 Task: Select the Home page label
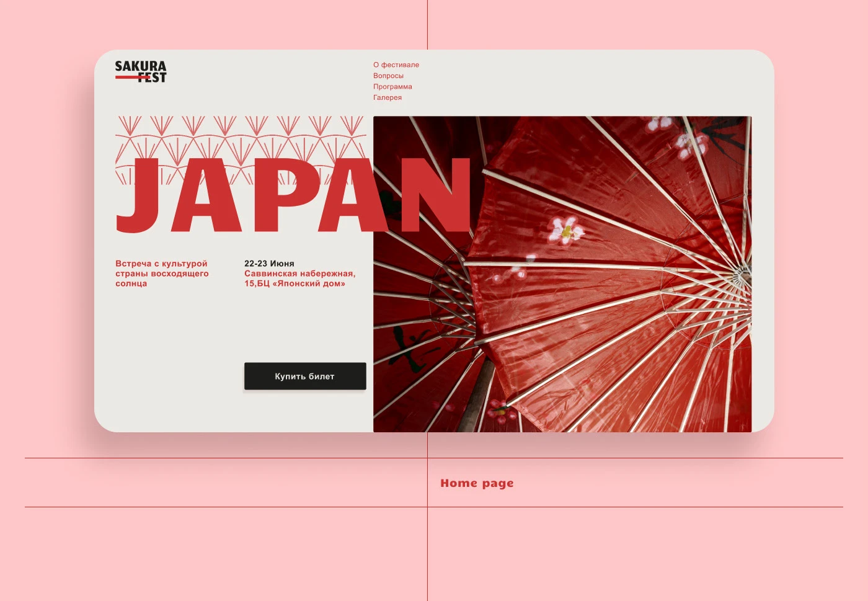[x=477, y=483]
